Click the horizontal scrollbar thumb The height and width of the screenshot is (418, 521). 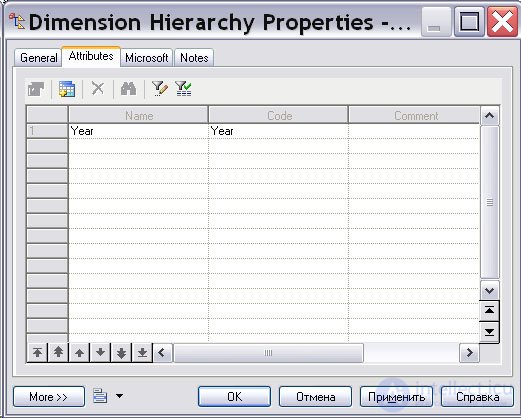tap(268, 353)
